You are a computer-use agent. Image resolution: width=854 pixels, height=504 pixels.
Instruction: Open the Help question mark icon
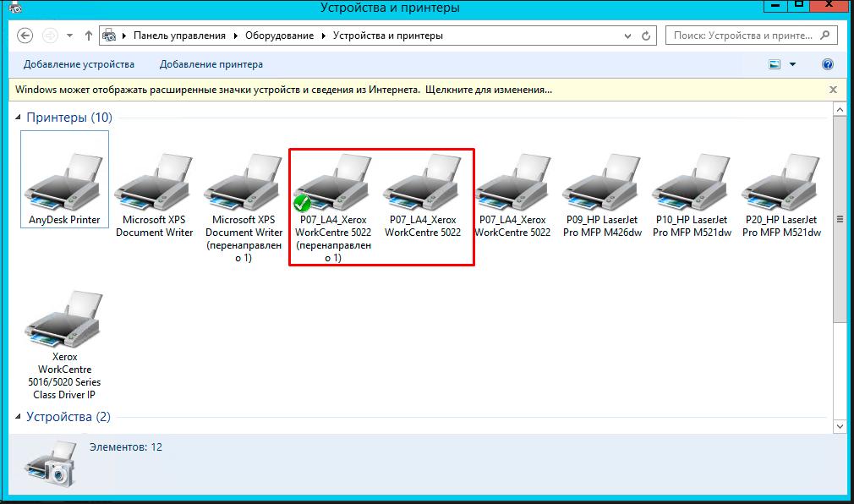tap(827, 64)
